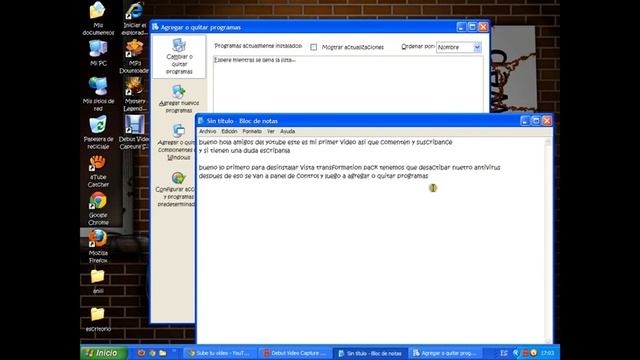Viewport: 640px width, 360px height.
Task: Maximize the Bloc de notas window
Action: (536, 121)
